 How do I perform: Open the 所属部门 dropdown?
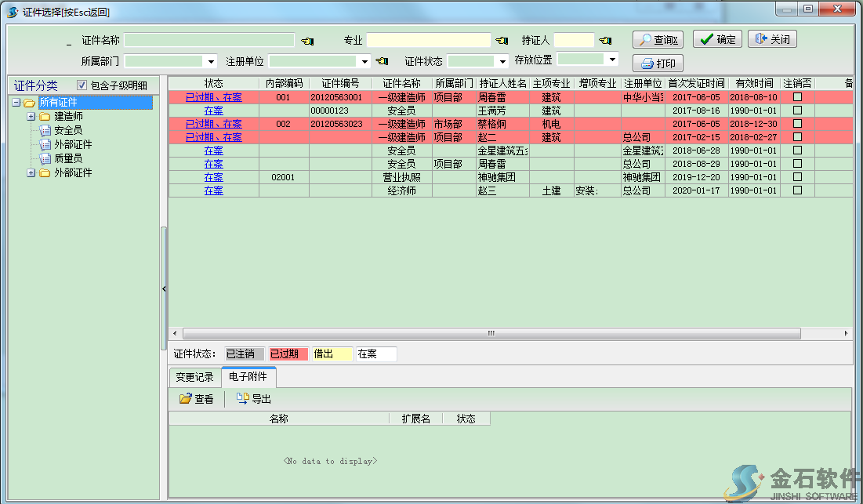(211, 61)
